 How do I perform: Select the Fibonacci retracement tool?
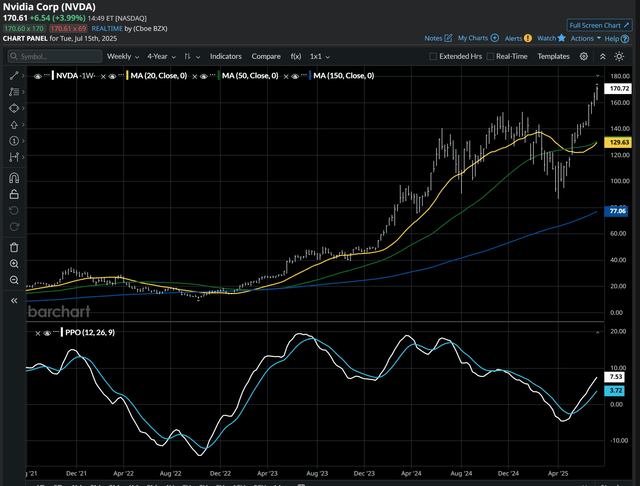pyautogui.click(x=14, y=92)
